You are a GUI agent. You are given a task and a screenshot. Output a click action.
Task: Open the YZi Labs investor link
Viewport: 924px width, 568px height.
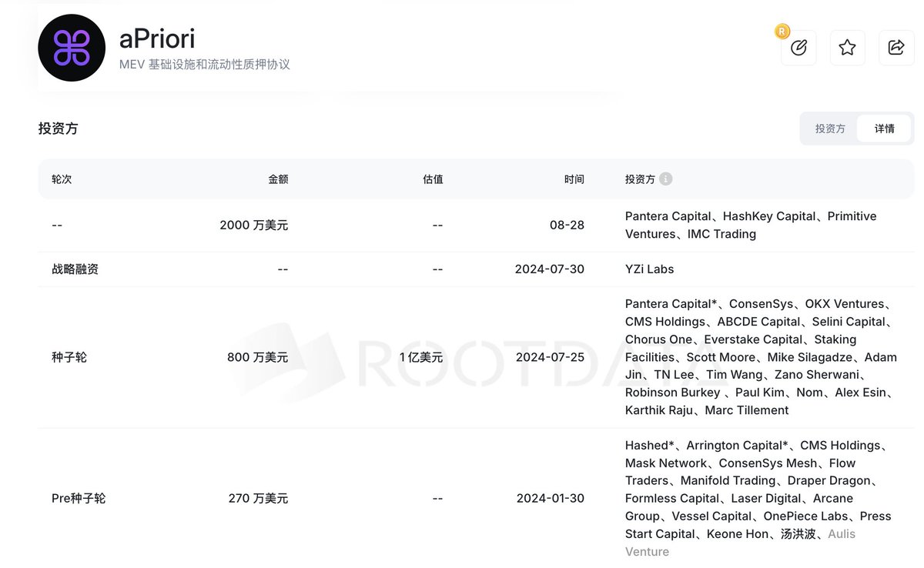coord(650,269)
